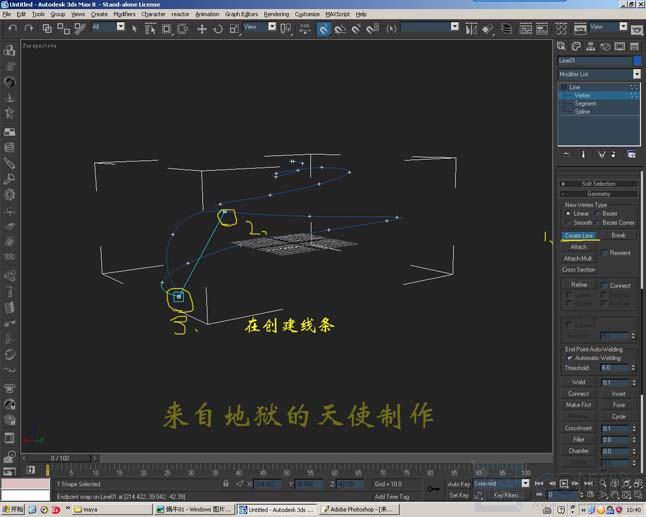Image resolution: width=646 pixels, height=517 pixels.
Task: Toggle the 3D Snaps magnet icon
Action: pyautogui.click(x=324, y=29)
